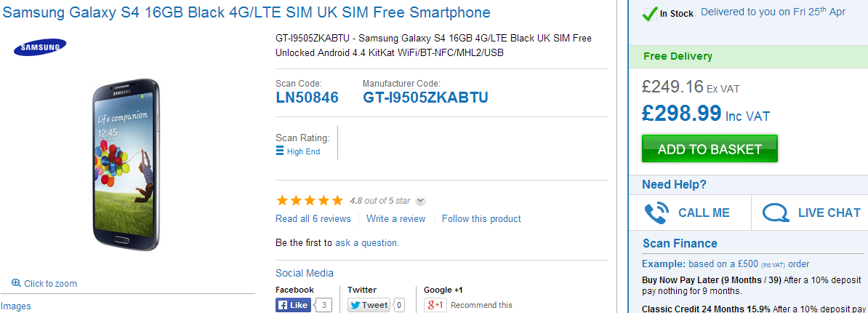Click the phone icon beside CALL ME
The image size is (868, 313).
pyautogui.click(x=656, y=213)
